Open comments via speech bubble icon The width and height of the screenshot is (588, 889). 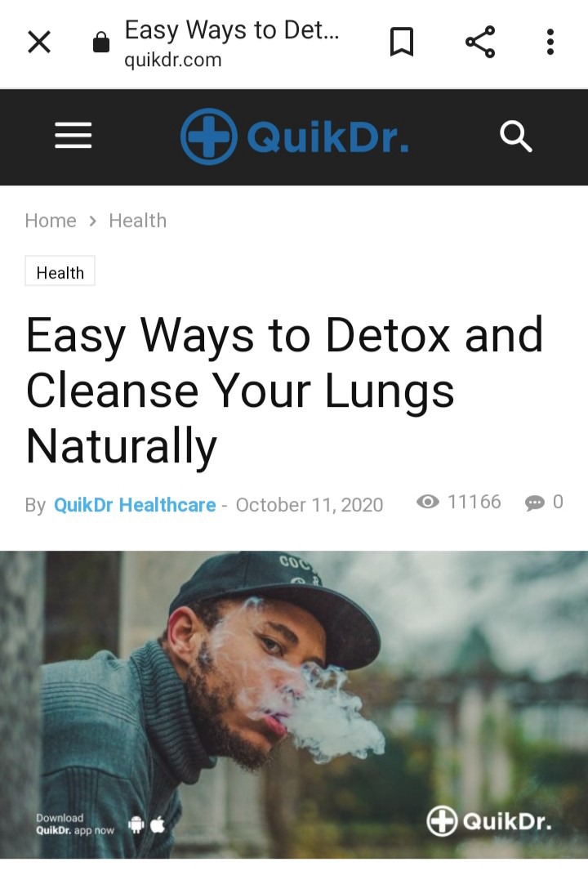535,503
